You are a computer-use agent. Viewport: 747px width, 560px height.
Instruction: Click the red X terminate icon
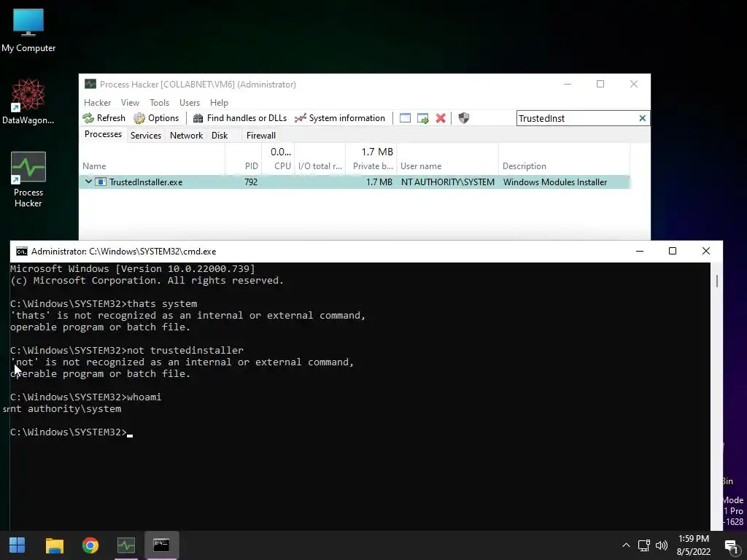(x=441, y=118)
